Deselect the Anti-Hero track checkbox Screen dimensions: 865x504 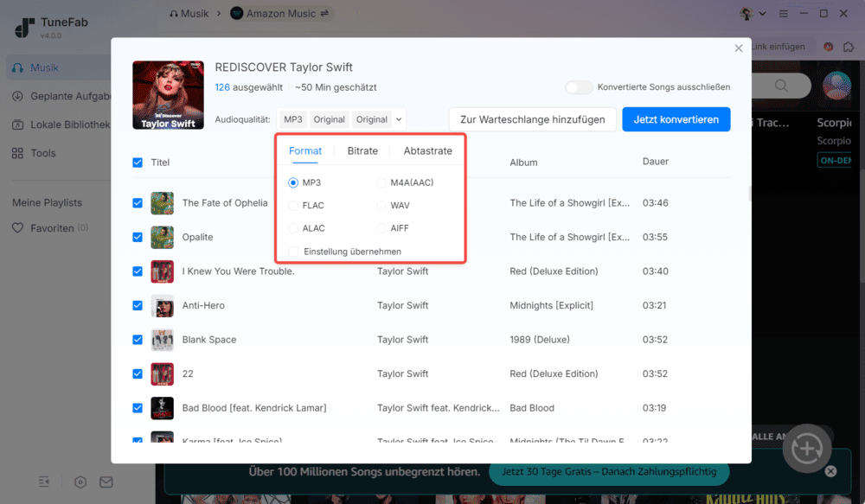[137, 305]
